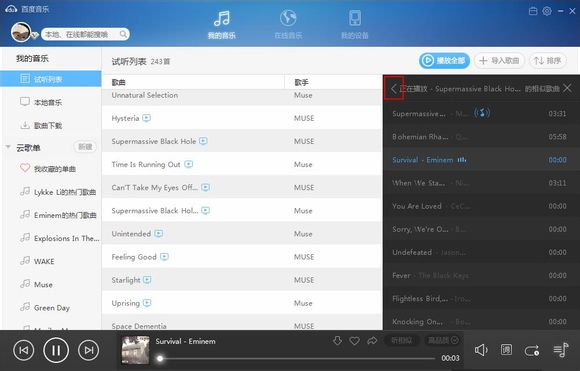The image size is (580, 371).
Task: Open the lyrics panel icon
Action: [506, 350]
